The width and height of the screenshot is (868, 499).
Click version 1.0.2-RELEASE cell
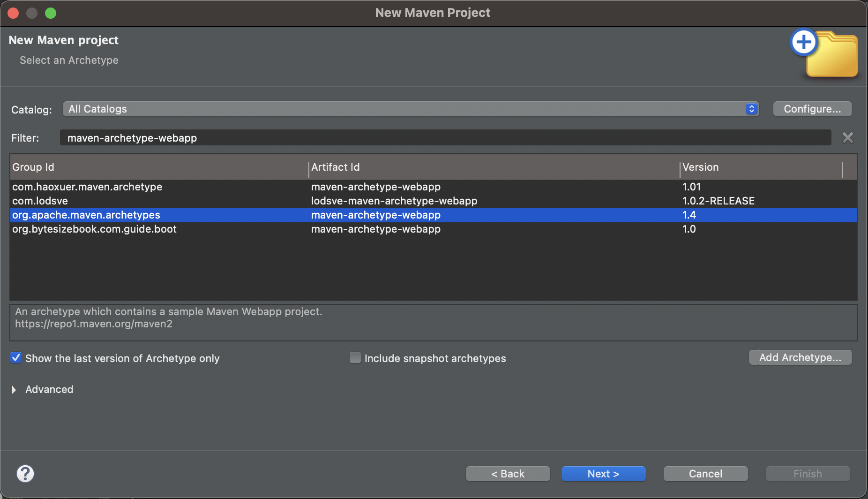(x=718, y=201)
